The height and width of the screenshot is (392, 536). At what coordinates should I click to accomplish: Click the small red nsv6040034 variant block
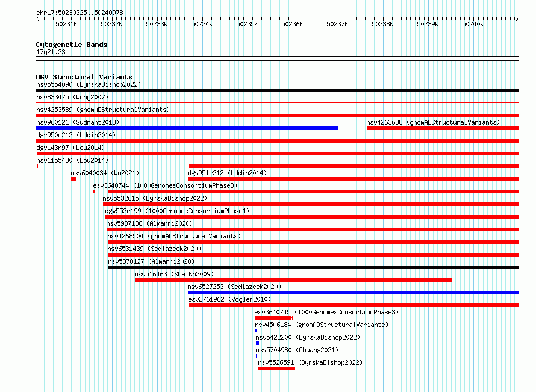pos(73,179)
